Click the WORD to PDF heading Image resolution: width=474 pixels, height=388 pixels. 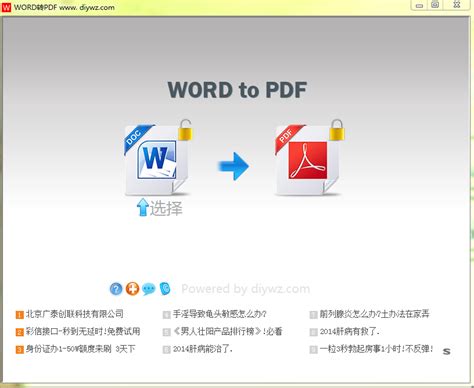tap(237, 90)
